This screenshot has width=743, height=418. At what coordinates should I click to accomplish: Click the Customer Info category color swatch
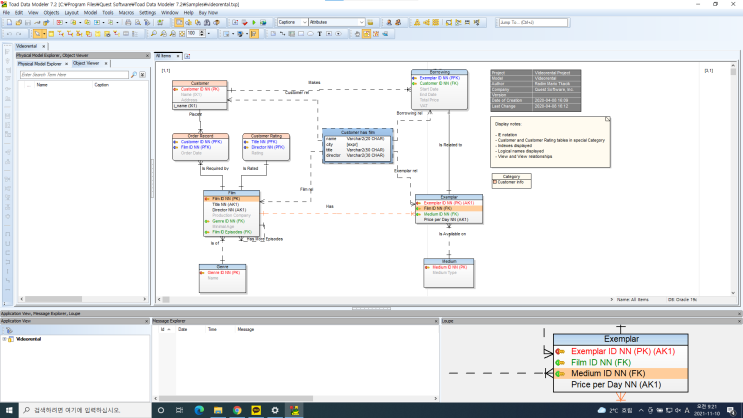point(495,183)
